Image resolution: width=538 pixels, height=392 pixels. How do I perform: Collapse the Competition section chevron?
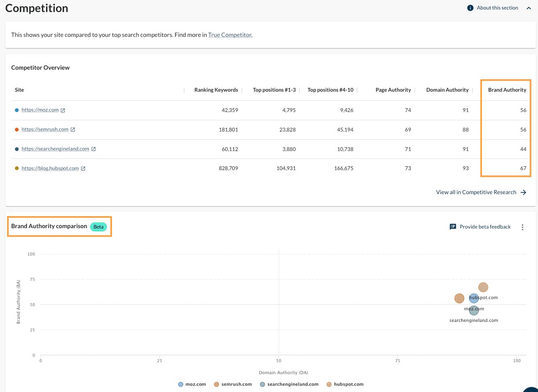coord(529,8)
